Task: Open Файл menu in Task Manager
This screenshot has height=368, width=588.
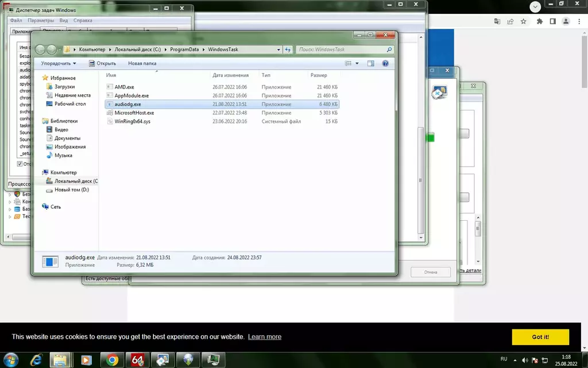Action: coord(16,20)
